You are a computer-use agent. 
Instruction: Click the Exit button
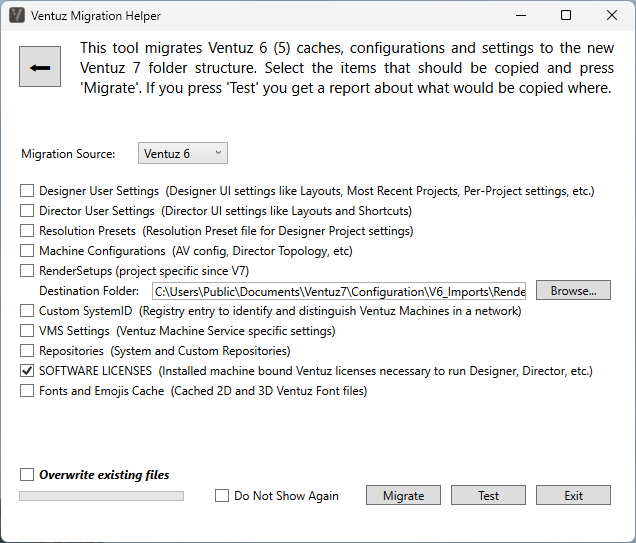[573, 496]
